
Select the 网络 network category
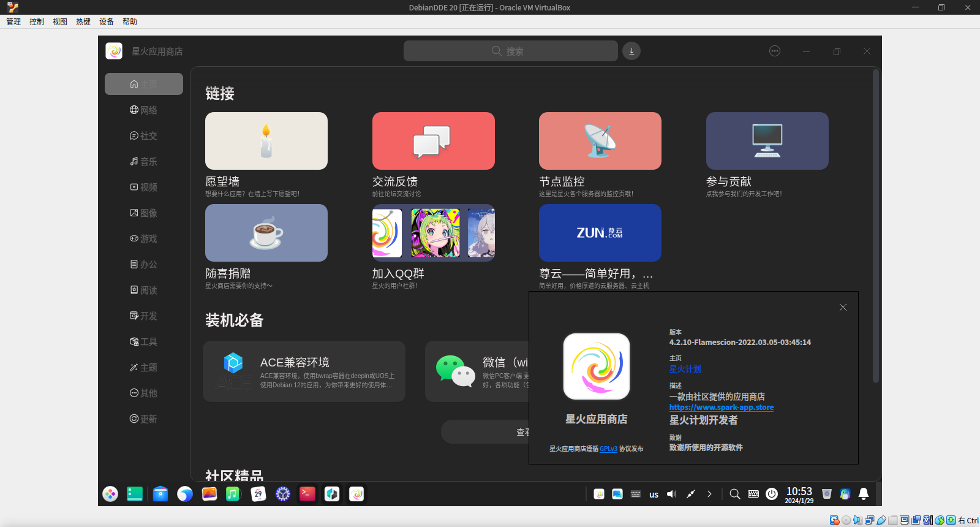pos(144,110)
